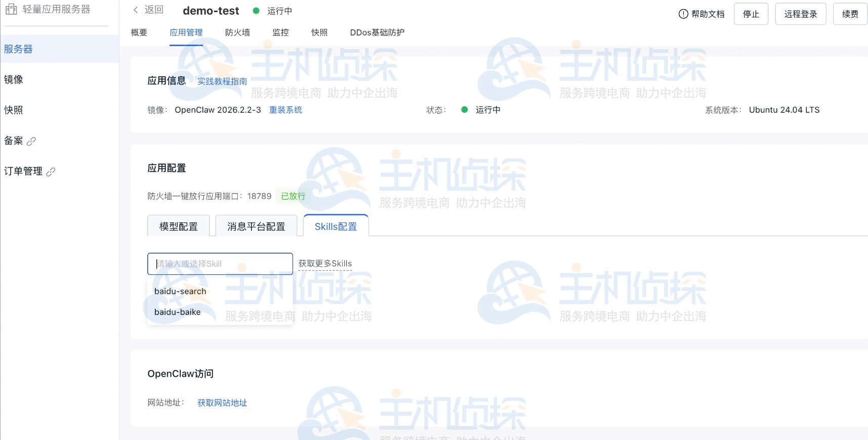Click the 已放行 status tag
The image size is (868, 440).
[x=293, y=196]
